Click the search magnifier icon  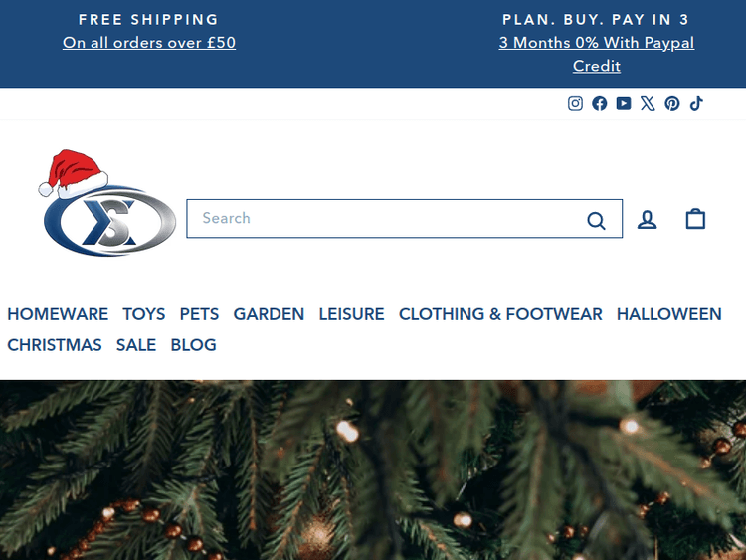(596, 220)
